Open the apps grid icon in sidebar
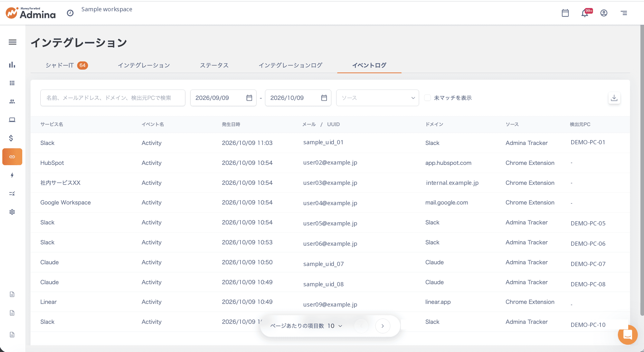644x352 pixels. (12, 83)
